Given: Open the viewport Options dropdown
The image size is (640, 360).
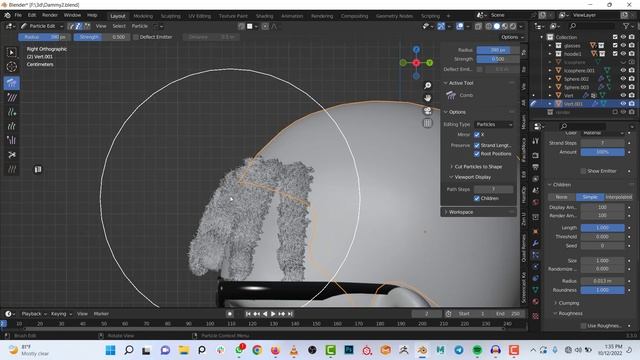Looking at the screenshot, I should [512, 37].
